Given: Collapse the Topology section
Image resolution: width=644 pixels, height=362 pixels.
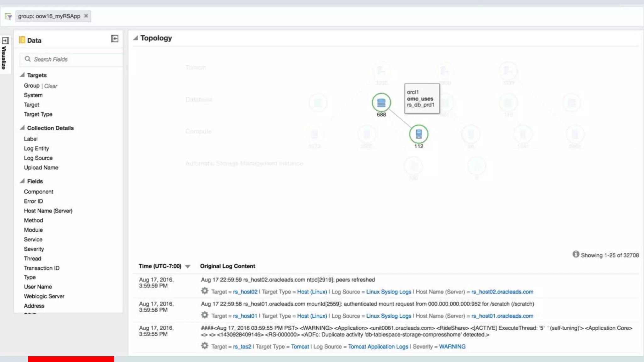Looking at the screenshot, I should click(x=136, y=38).
